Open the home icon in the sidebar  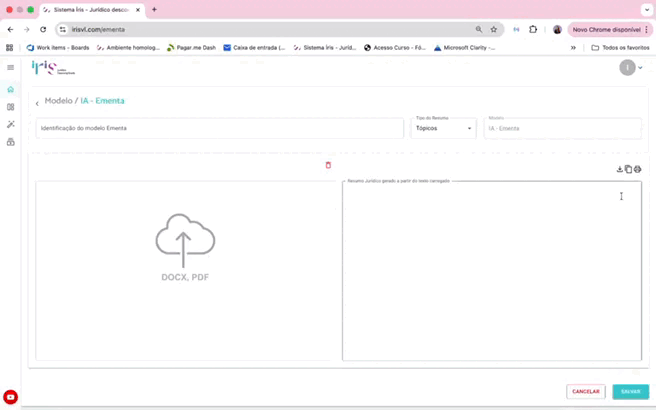[11, 89]
